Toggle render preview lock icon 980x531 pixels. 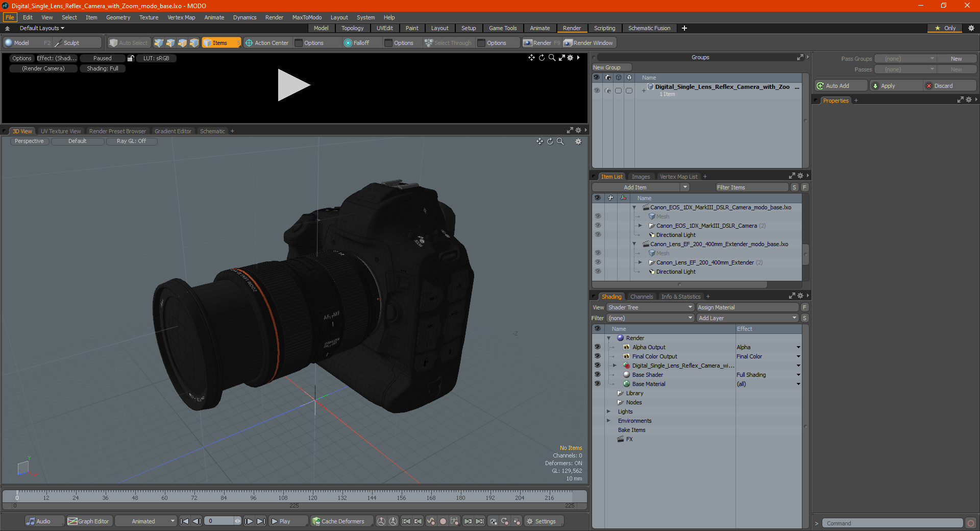pyautogui.click(x=131, y=58)
